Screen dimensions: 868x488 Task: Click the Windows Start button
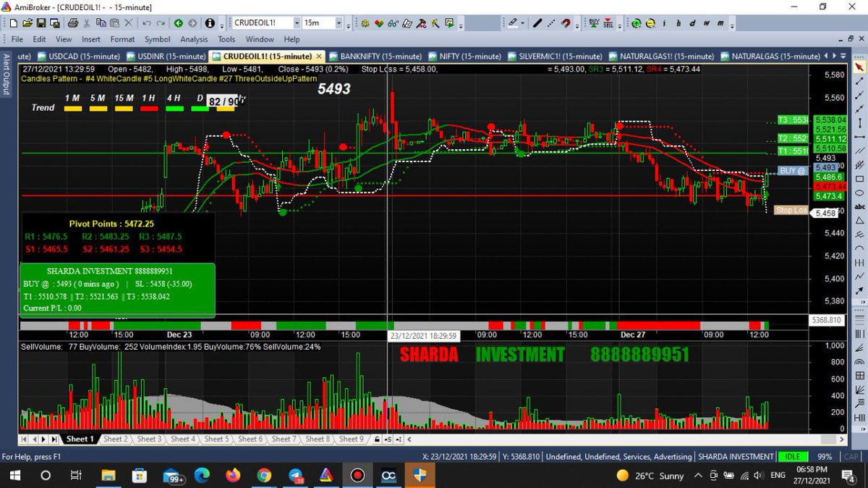coord(14,476)
